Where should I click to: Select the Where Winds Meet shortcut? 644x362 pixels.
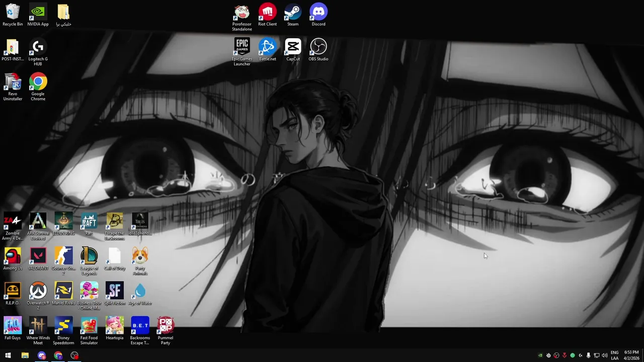click(x=38, y=331)
